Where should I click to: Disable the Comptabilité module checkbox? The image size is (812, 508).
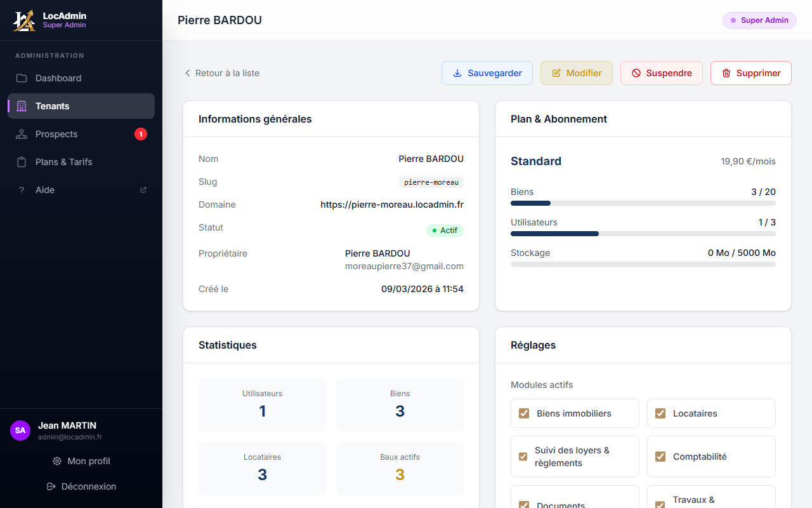click(660, 456)
